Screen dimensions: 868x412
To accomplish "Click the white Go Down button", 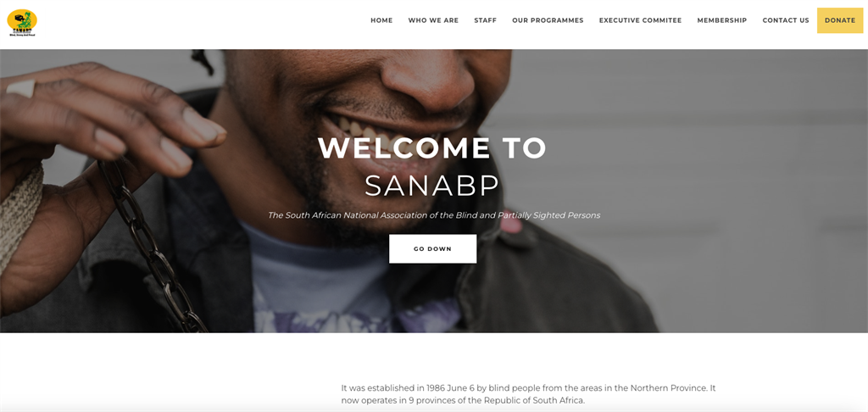I will tap(432, 248).
